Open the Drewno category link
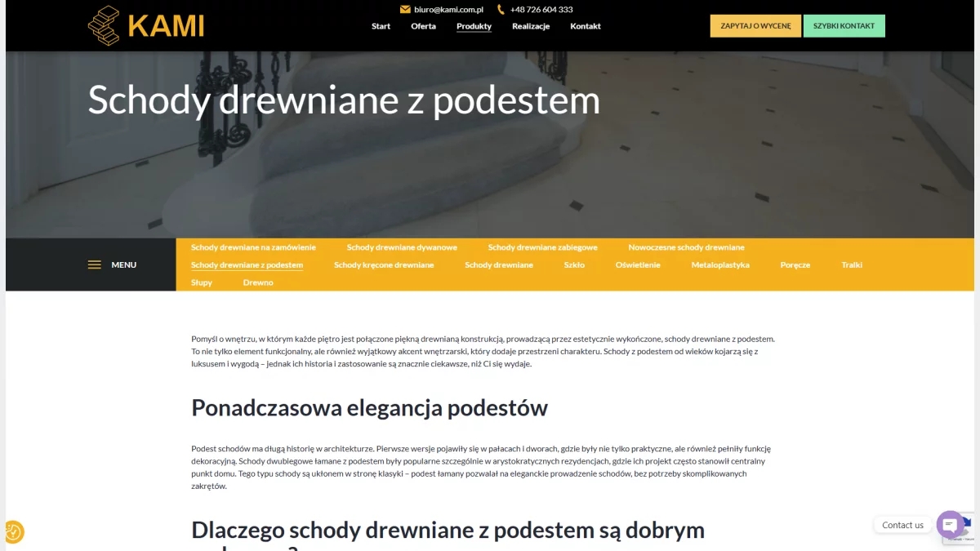The image size is (980, 551). 258,282
